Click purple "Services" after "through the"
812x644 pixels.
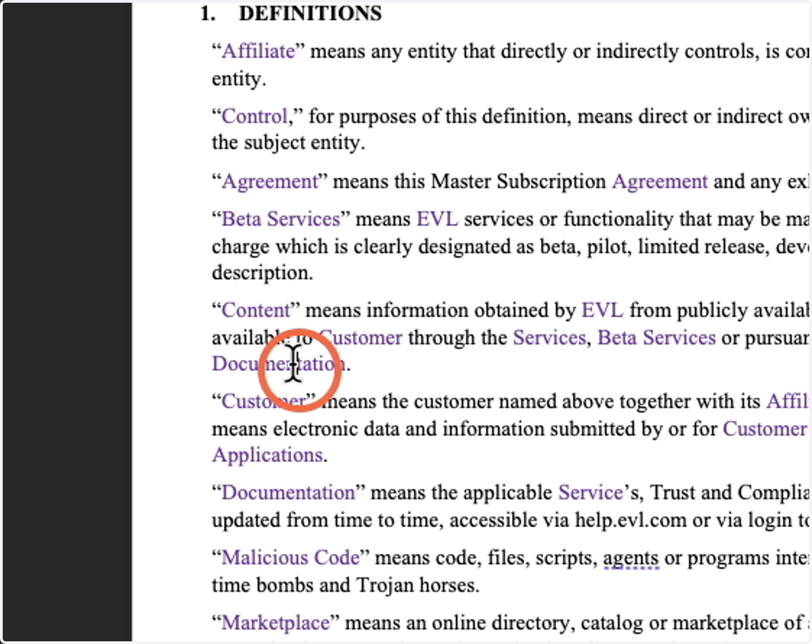tap(549, 337)
